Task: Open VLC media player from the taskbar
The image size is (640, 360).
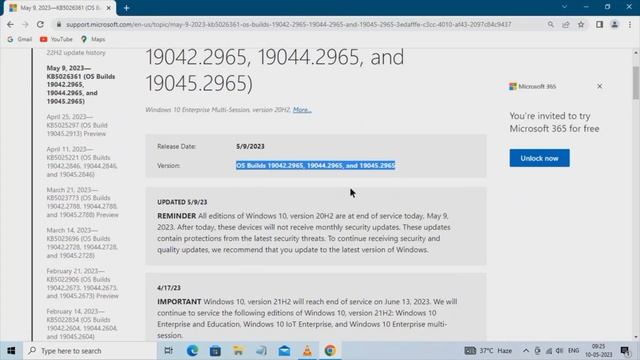Action: click(307, 351)
